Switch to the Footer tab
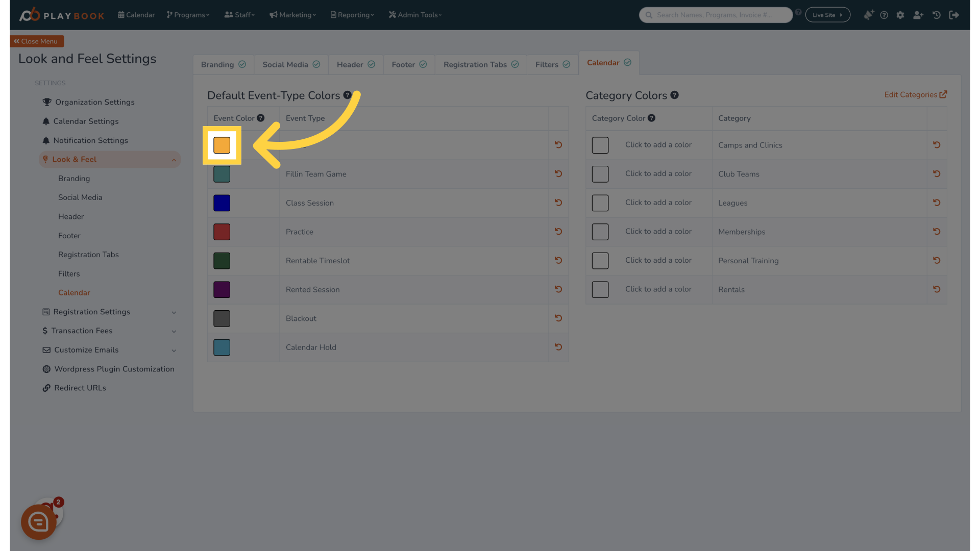The height and width of the screenshot is (551, 980). [409, 64]
